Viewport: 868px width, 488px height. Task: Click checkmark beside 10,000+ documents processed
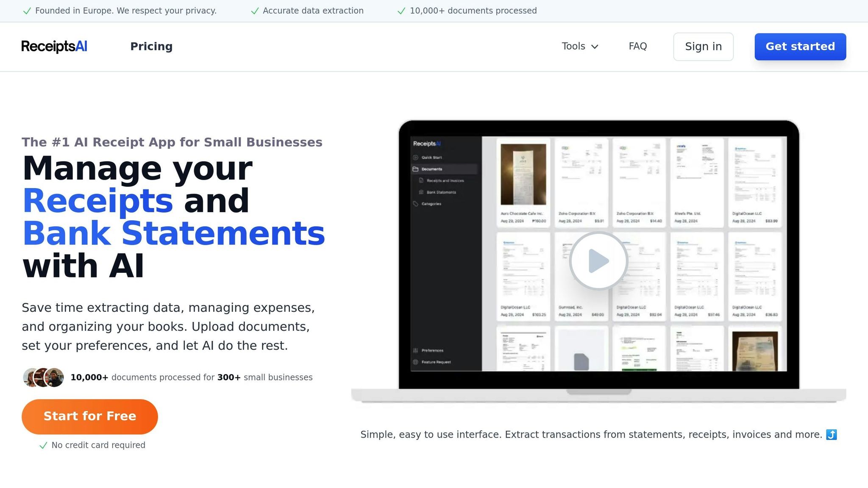(x=401, y=11)
